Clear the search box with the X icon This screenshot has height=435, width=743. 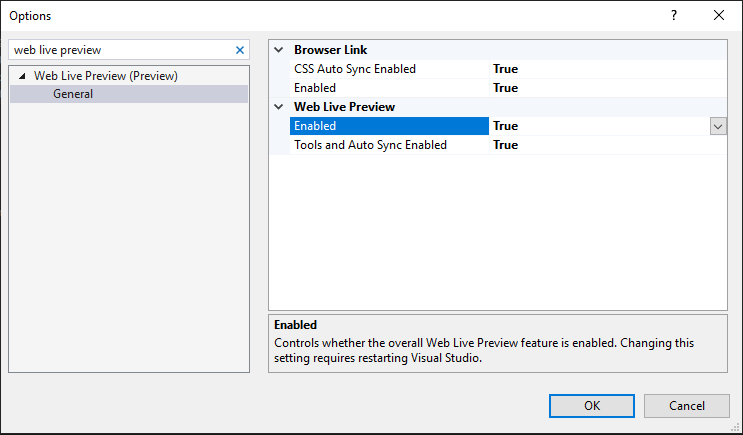tap(240, 50)
